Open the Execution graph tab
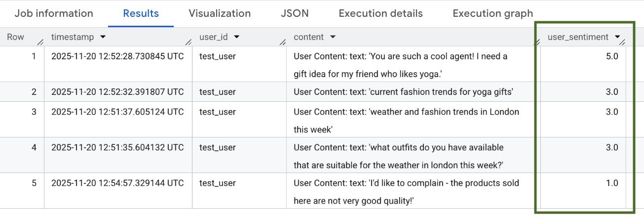This screenshot has height=223, width=644. click(492, 13)
